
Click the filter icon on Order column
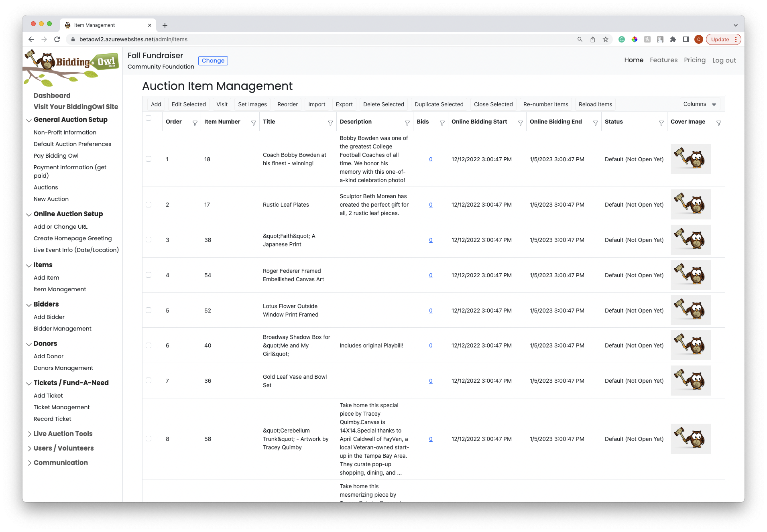(x=195, y=123)
